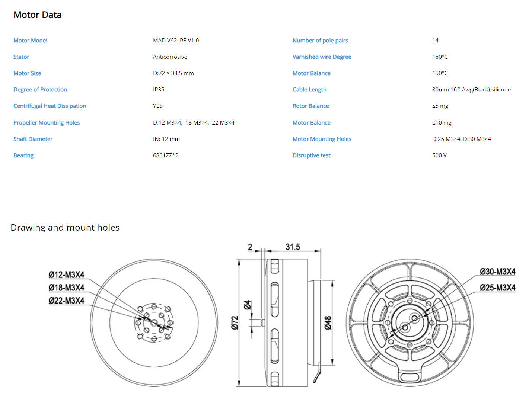This screenshot has width=532, height=411.
Task: Click the value "500 V"
Action: [439, 155]
